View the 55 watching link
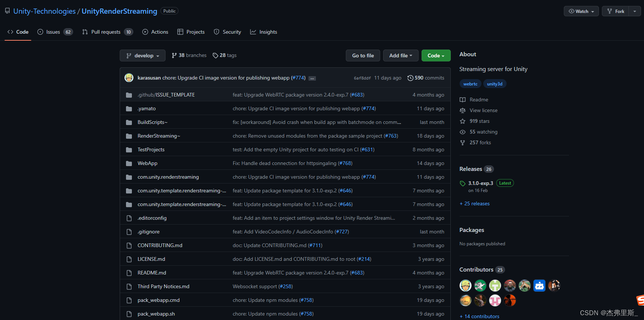The width and height of the screenshot is (644, 320). click(479, 132)
